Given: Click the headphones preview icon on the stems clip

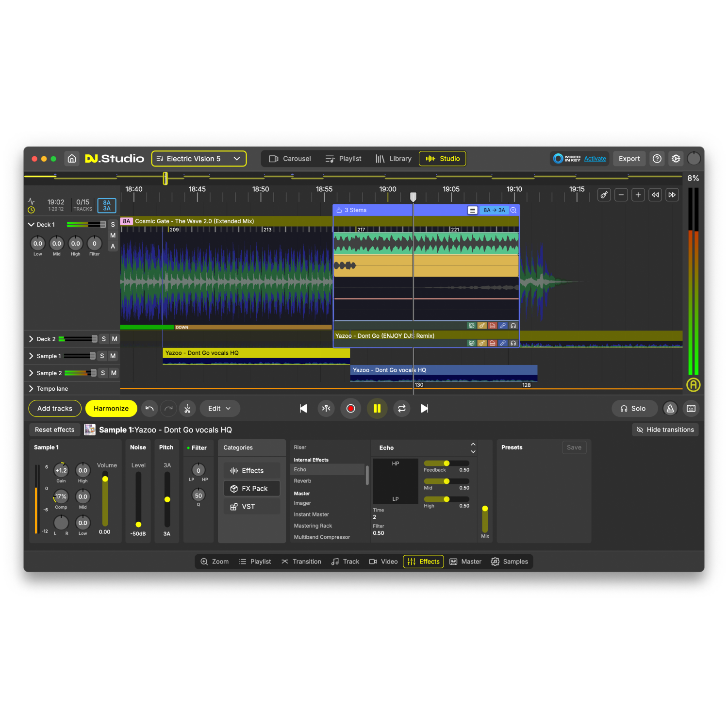Looking at the screenshot, I should 513,325.
